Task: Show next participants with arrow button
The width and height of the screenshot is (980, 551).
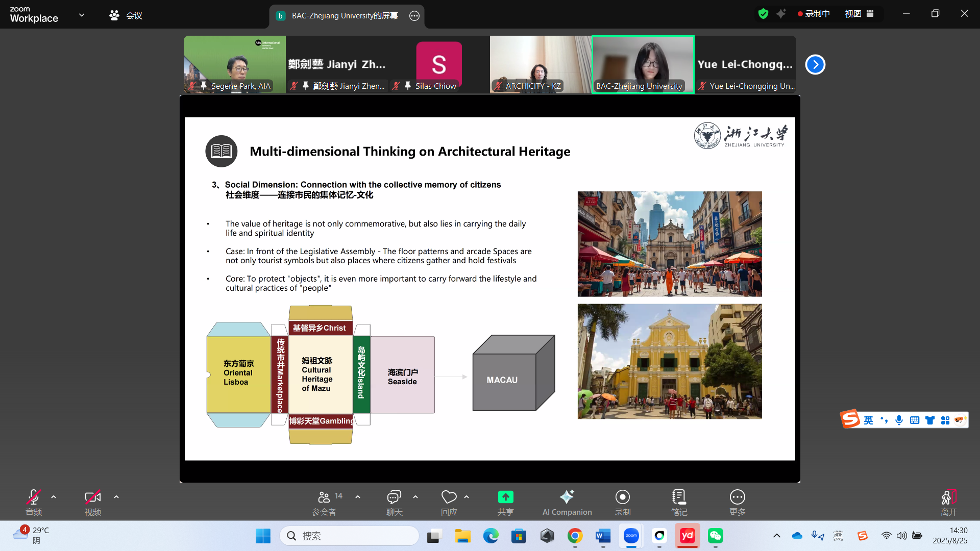Action: click(815, 65)
